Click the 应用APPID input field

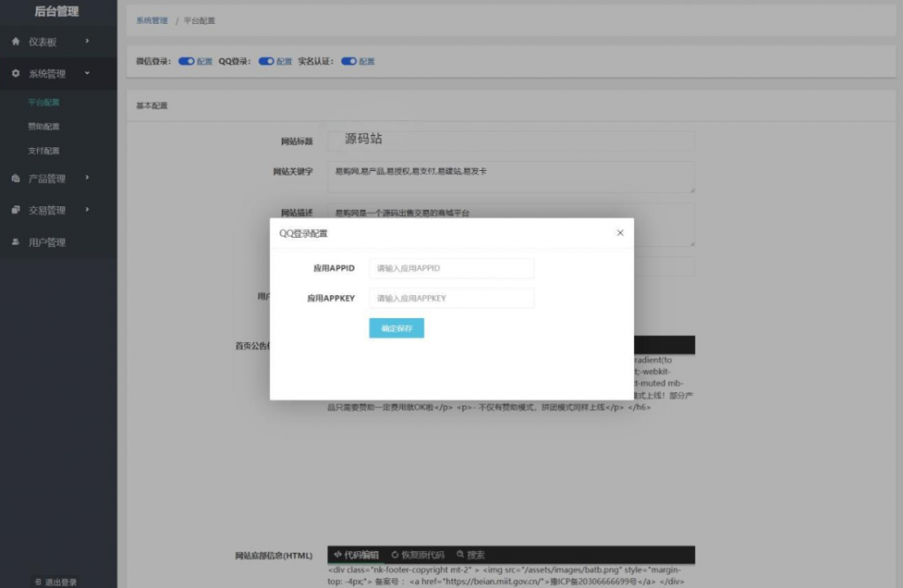pyautogui.click(x=451, y=268)
